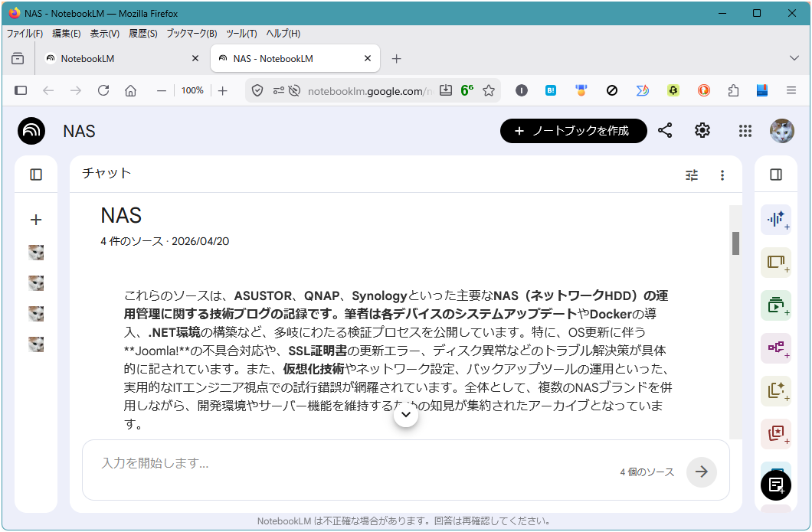
Task: Submit the chat message arrow button
Action: (x=701, y=472)
